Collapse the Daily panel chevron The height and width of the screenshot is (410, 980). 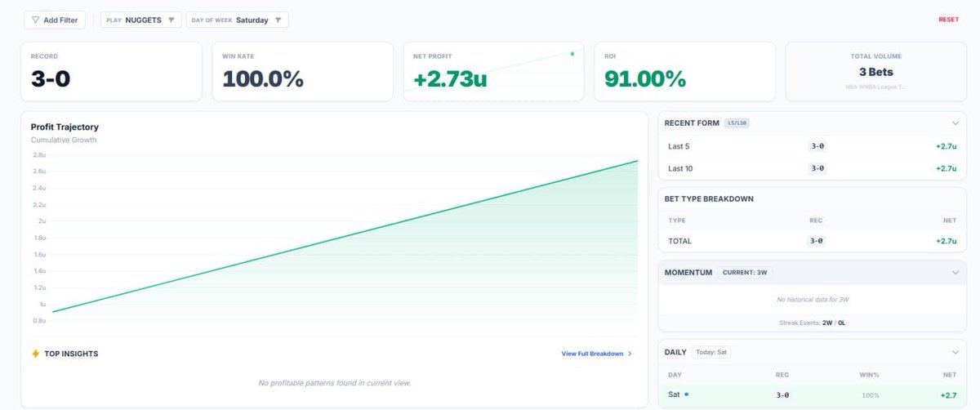click(x=955, y=352)
